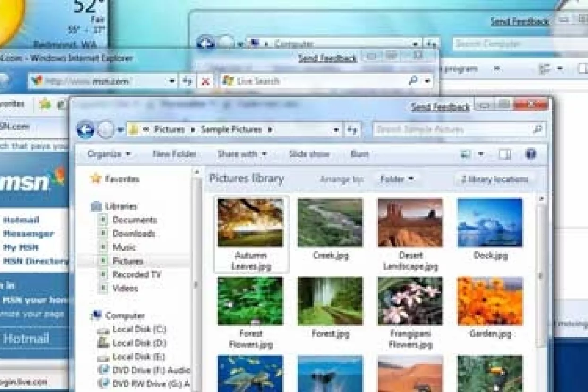Click the Computer icon in the navigation pane
The height and width of the screenshot is (392, 588).
click(x=97, y=315)
